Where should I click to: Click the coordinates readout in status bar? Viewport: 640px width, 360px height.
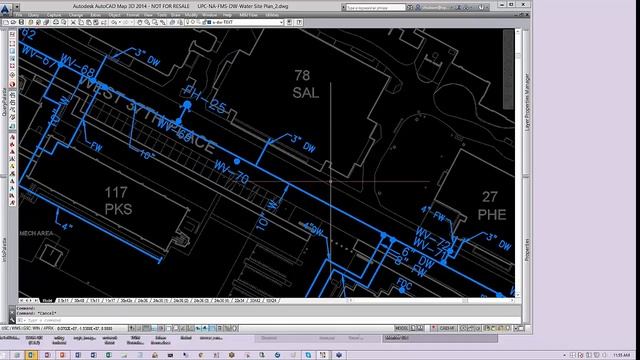(x=84, y=328)
